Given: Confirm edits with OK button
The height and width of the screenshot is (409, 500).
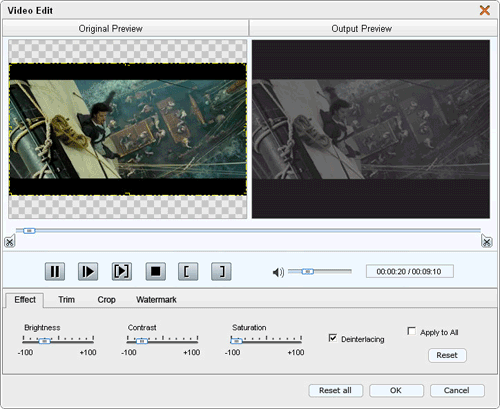Looking at the screenshot, I should click(x=396, y=390).
